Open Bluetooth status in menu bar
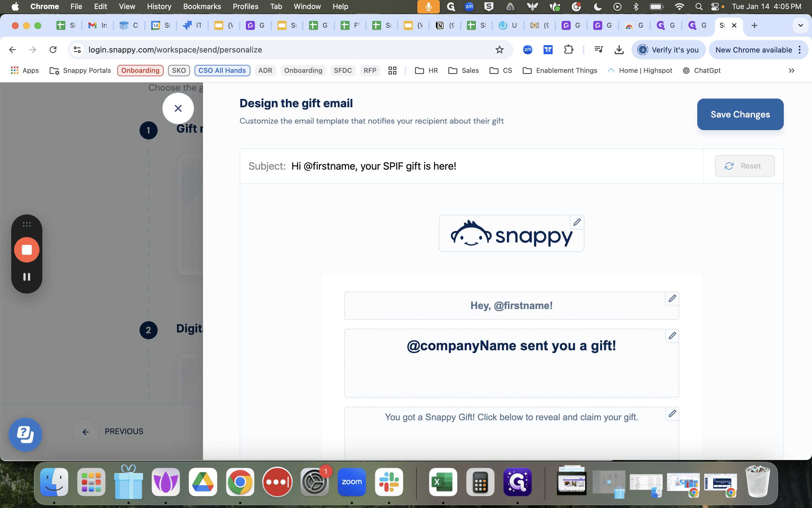 tap(636, 6)
